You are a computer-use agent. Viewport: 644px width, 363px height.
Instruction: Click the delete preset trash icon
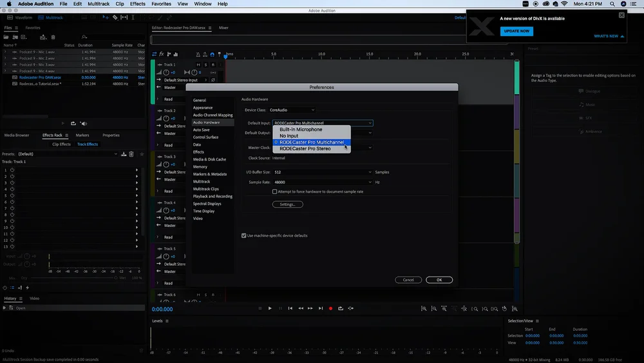point(131,154)
